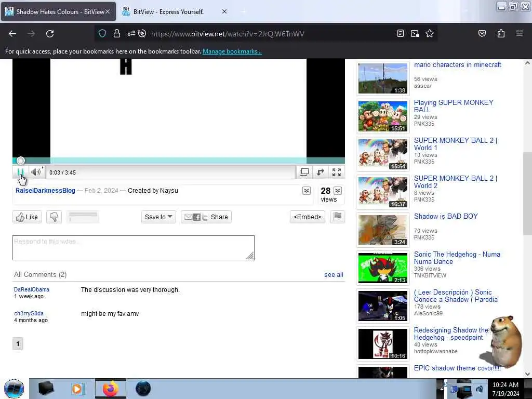Open media player taskbar icon

(77, 389)
